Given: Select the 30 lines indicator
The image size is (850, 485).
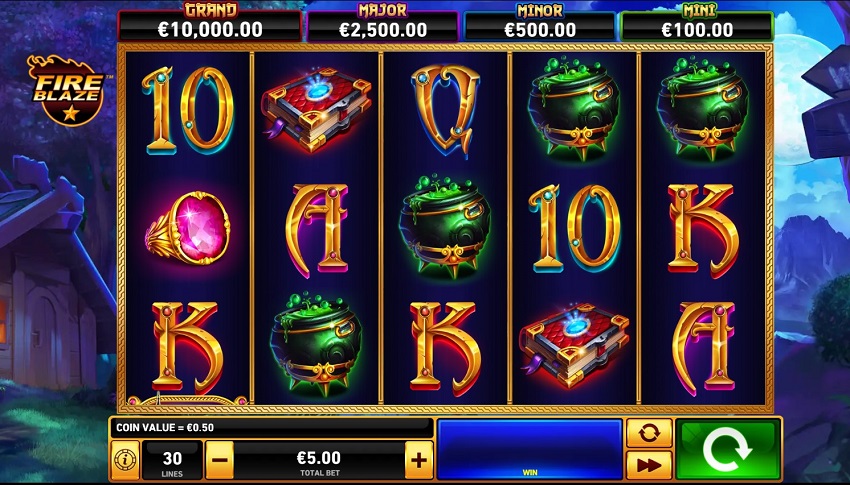Looking at the screenshot, I should point(172,461).
